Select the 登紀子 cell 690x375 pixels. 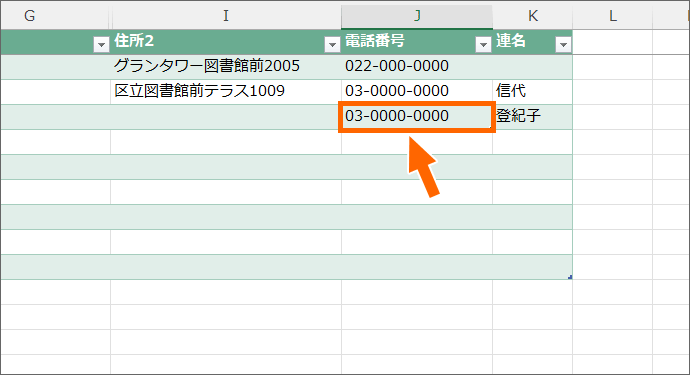point(532,117)
